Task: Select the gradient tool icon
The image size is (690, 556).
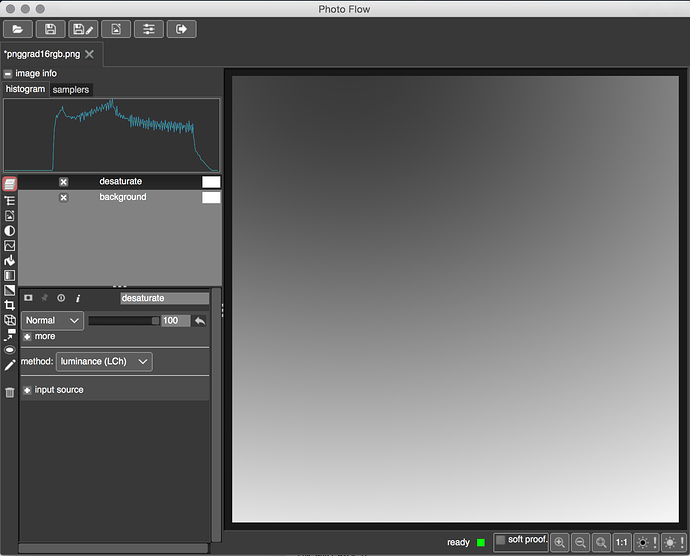Action: tap(10, 276)
